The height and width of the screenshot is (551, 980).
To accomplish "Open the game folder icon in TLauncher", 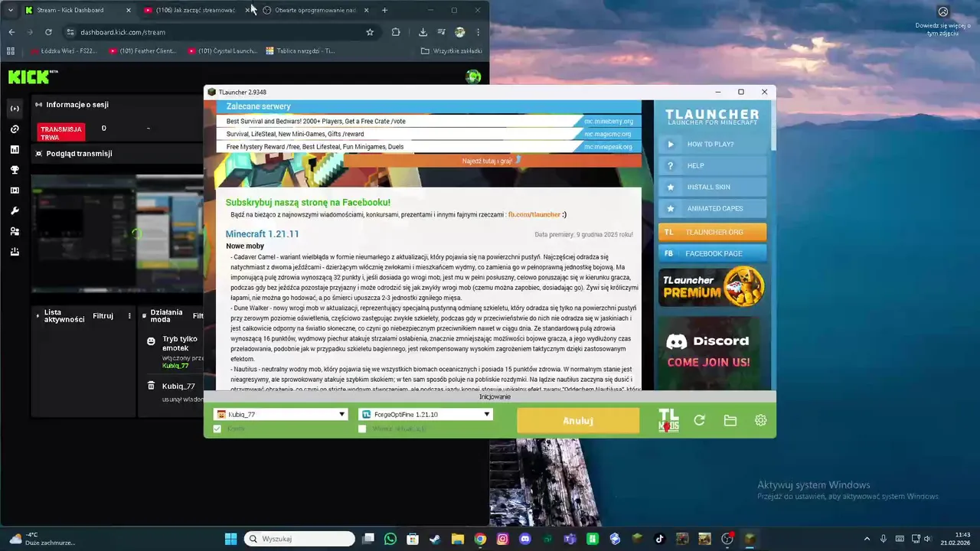I will pyautogui.click(x=730, y=420).
